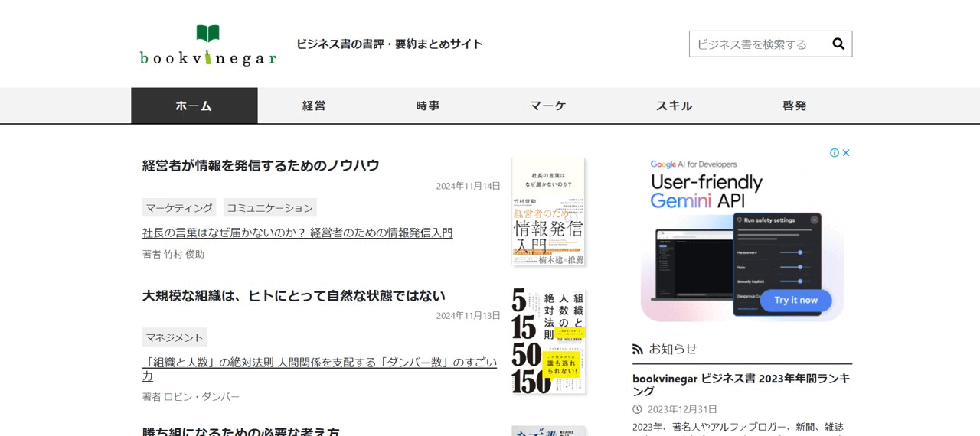Screen dimensions: 980x436
Task: Open the スキル category tab
Action: coord(674,106)
